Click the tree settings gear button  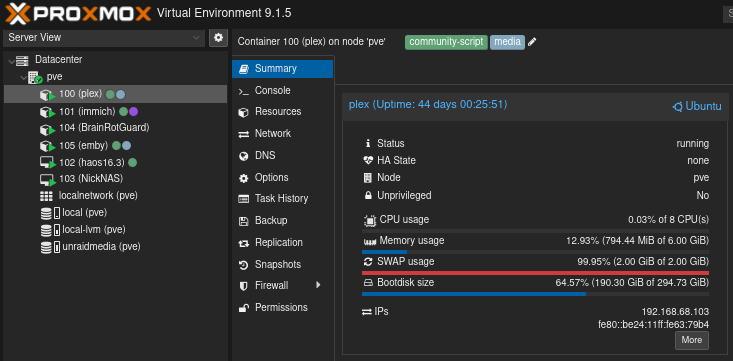pos(218,38)
